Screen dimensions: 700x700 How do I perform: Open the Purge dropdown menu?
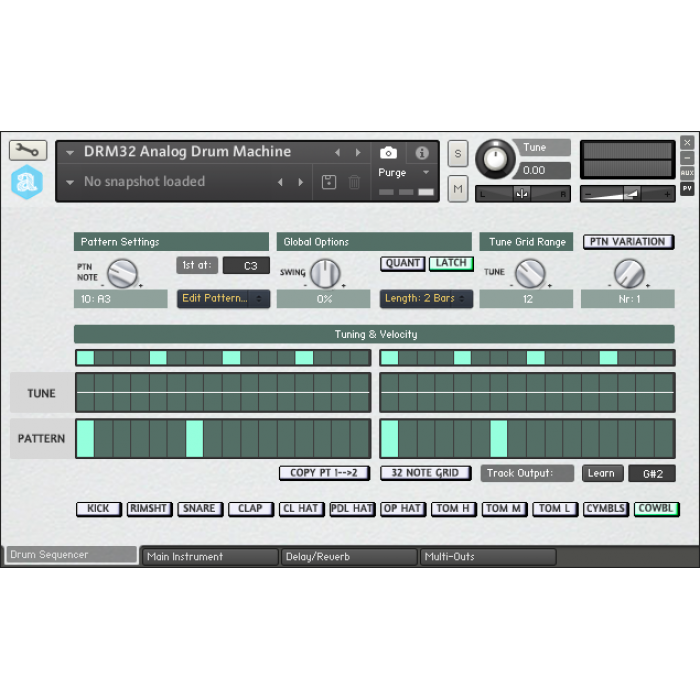click(403, 172)
